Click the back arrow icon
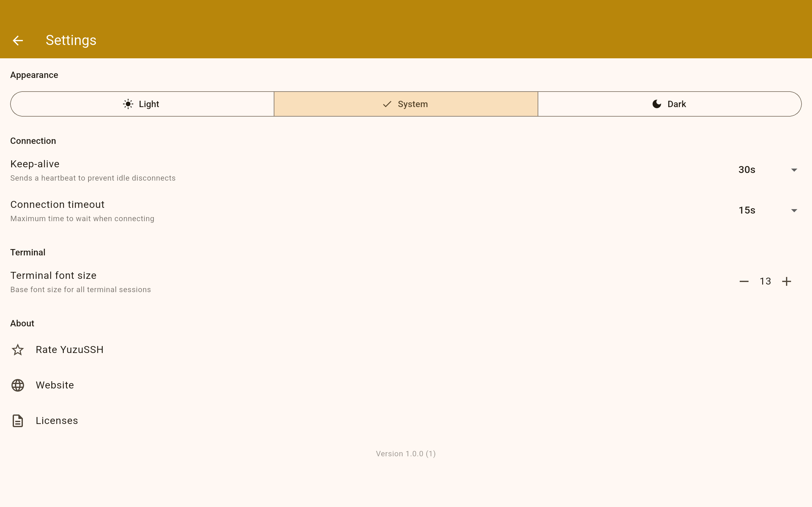The height and width of the screenshot is (507, 812). (x=18, y=41)
